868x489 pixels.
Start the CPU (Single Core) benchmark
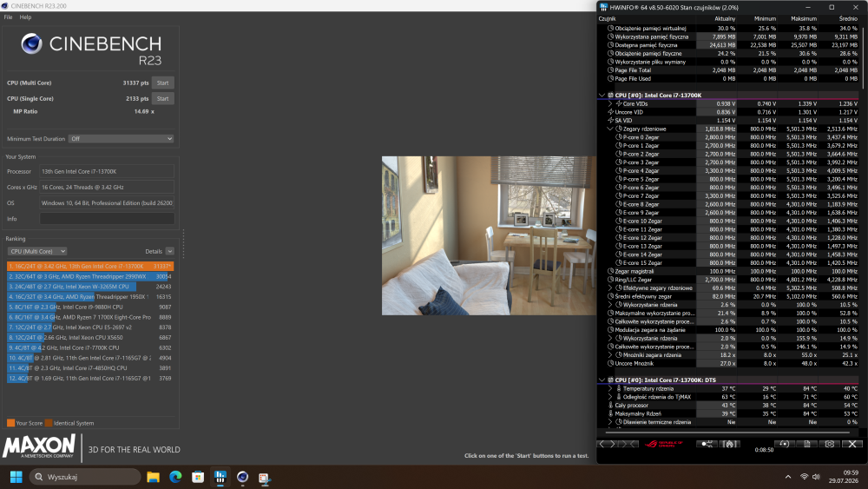point(163,98)
